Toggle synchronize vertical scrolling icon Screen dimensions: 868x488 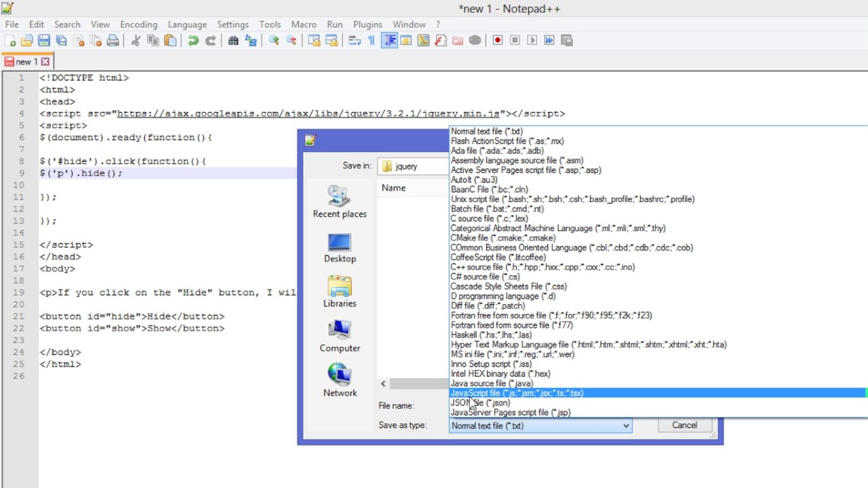point(314,41)
